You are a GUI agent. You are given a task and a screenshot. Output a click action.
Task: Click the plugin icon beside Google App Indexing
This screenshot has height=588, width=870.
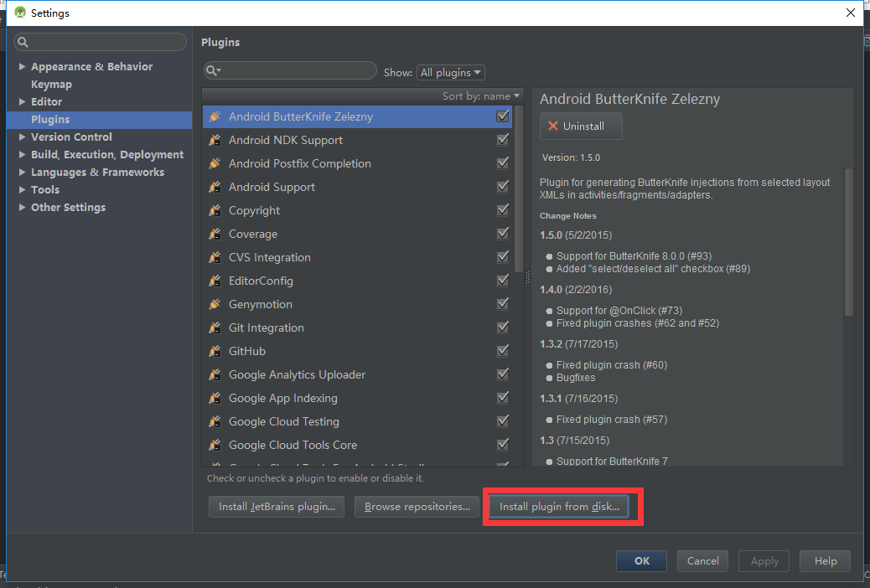pos(215,398)
